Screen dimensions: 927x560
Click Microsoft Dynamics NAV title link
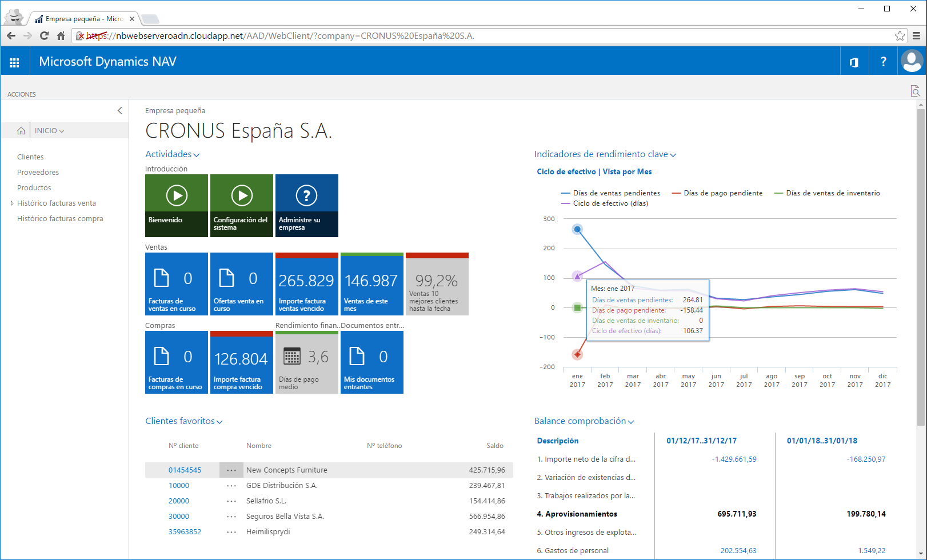tap(107, 62)
